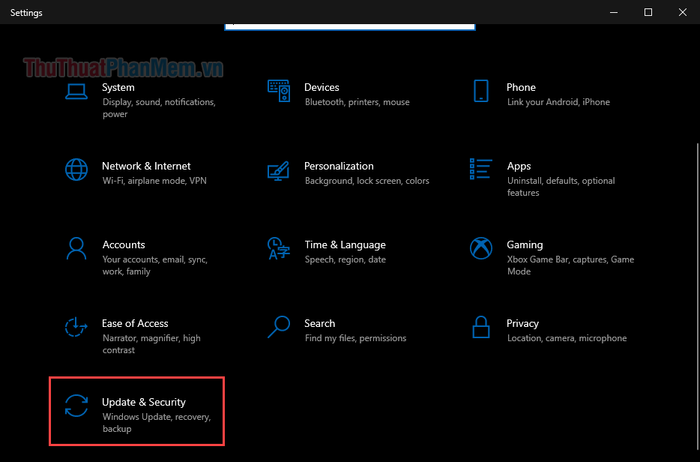Click the Update & Security refresh icon

click(76, 406)
